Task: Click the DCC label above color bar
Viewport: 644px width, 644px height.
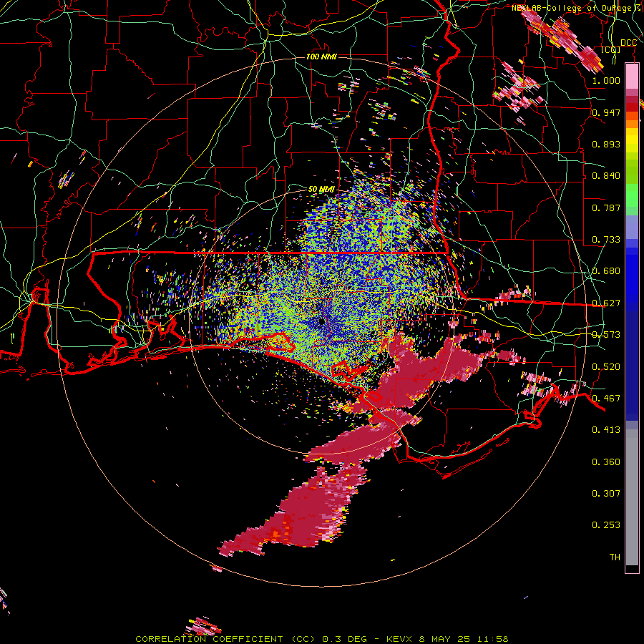Action: pos(628,43)
